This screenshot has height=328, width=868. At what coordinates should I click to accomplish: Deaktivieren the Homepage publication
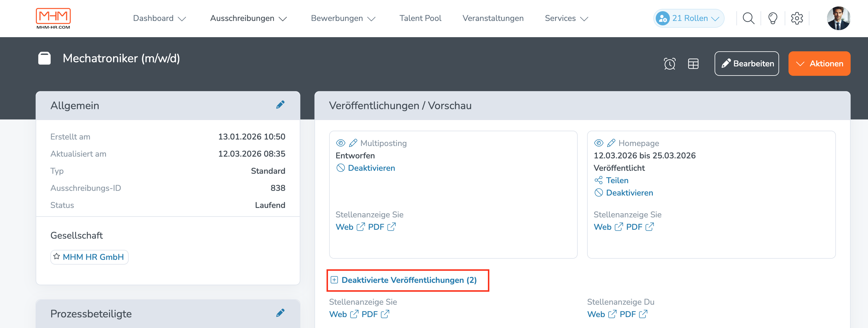[x=628, y=193]
